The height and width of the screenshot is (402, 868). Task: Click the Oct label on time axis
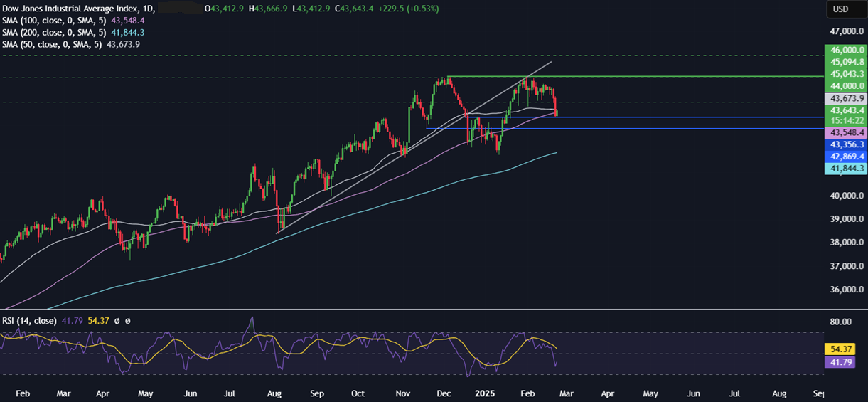coord(358,393)
